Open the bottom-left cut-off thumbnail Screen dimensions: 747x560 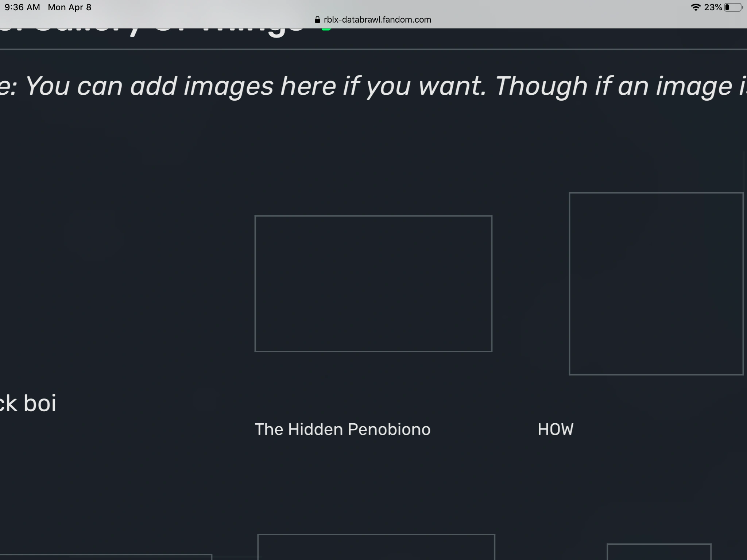coord(106,557)
